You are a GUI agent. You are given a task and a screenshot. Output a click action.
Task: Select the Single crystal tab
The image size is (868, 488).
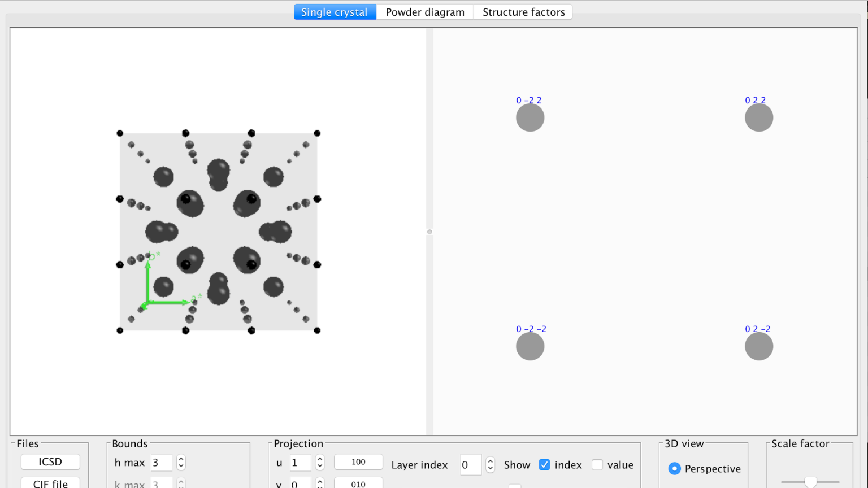pos(335,12)
